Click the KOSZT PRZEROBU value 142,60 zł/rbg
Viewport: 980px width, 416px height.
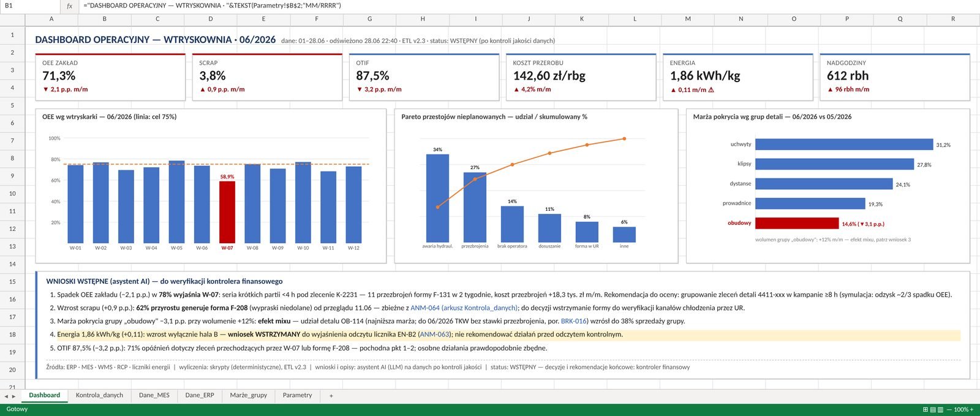click(x=549, y=76)
